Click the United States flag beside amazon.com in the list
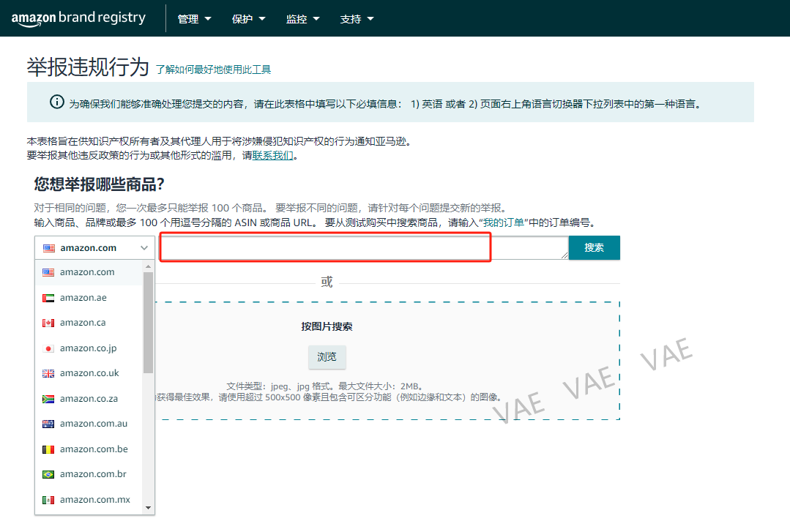Viewport: 790px width, 532px height. [48, 272]
